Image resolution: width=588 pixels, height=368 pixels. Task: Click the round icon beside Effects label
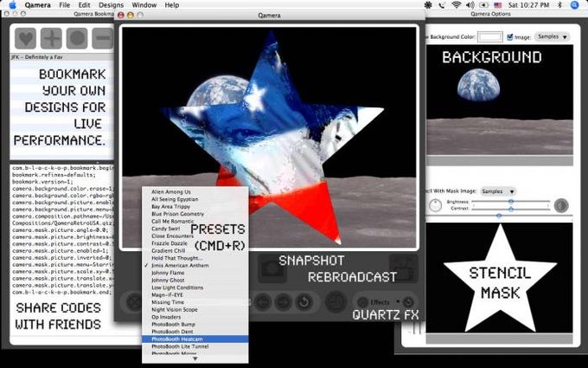click(362, 302)
